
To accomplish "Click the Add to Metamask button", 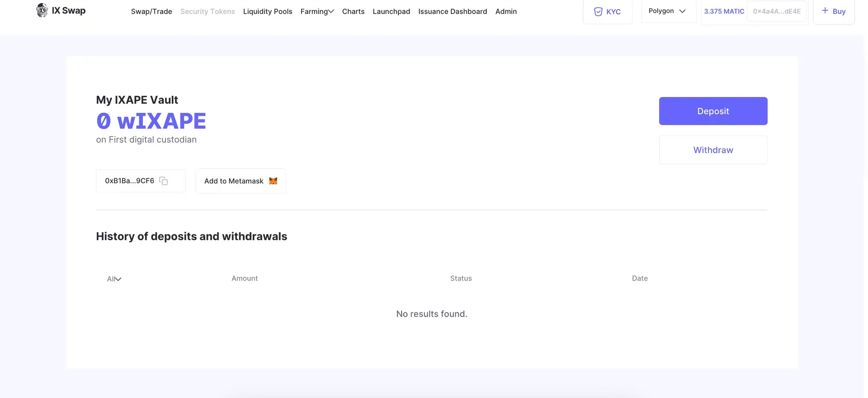I will (240, 181).
